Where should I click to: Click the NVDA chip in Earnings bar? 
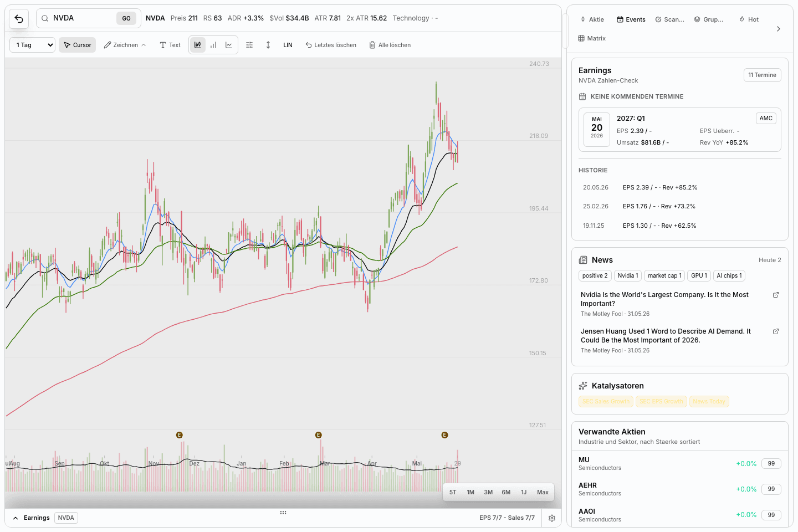coord(66,518)
